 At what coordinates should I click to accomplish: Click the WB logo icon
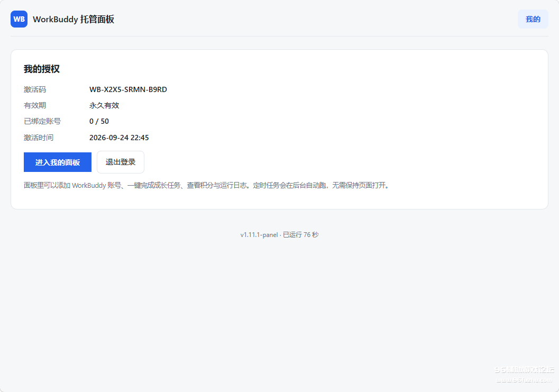point(19,19)
